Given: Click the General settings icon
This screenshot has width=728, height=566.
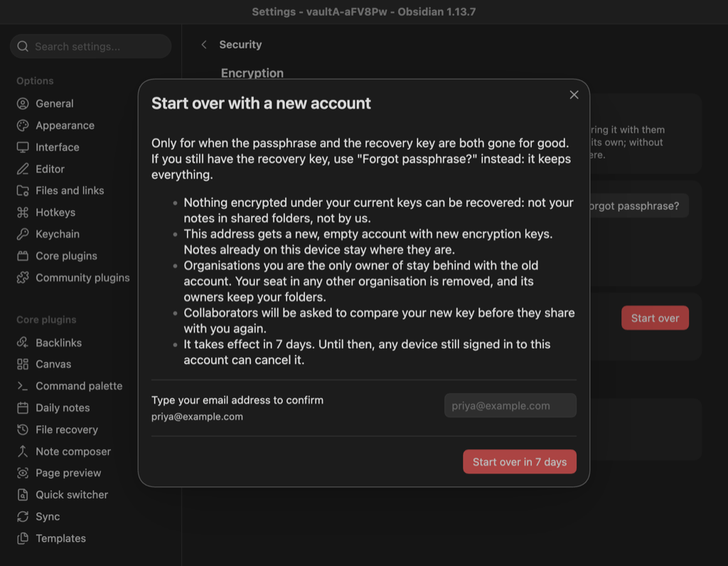Looking at the screenshot, I should [x=23, y=104].
